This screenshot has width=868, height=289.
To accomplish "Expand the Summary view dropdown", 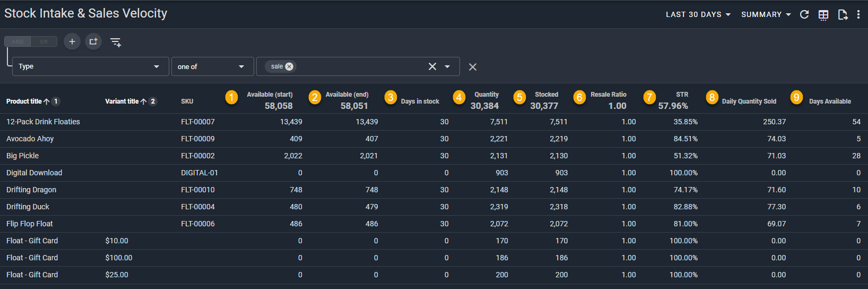I will coord(766,14).
